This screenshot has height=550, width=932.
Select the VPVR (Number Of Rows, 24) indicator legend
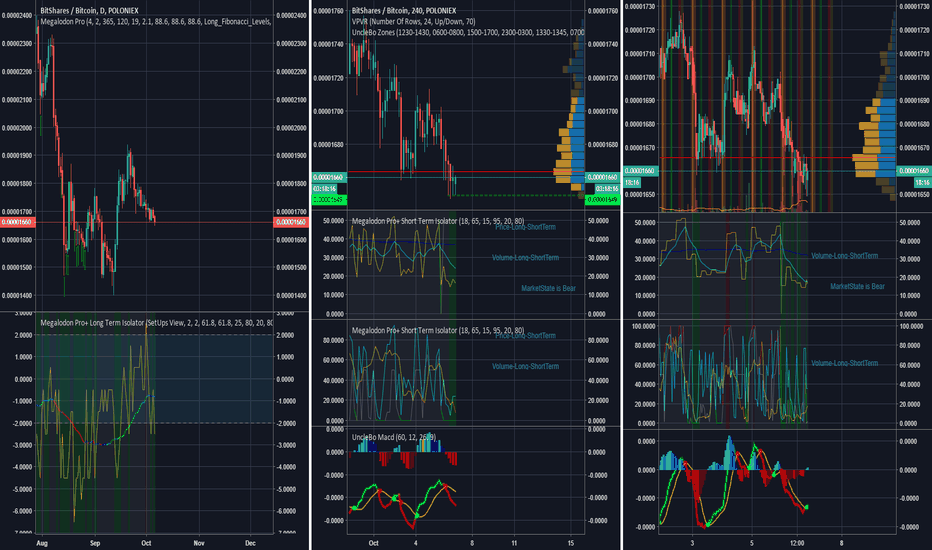coord(414,21)
